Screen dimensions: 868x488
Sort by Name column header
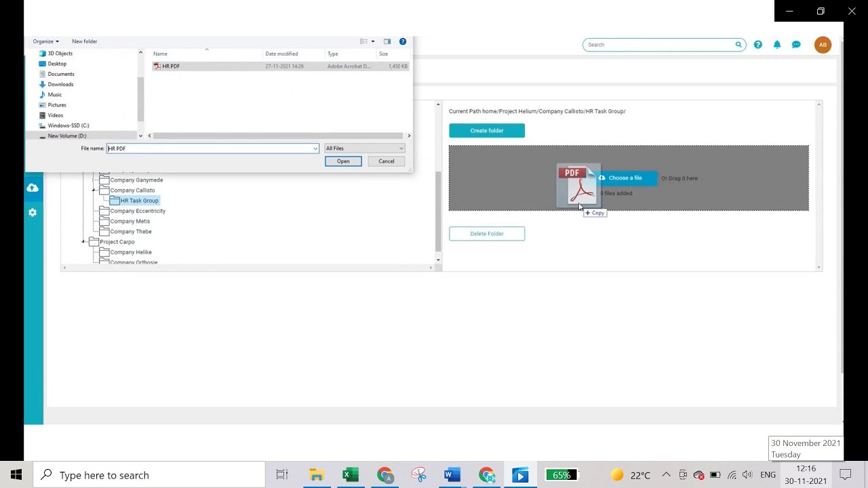[x=160, y=54]
